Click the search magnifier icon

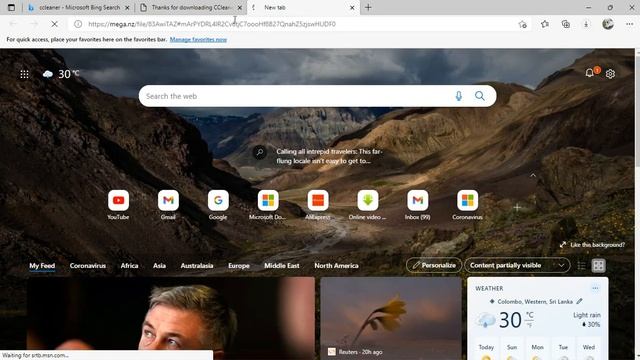480,96
